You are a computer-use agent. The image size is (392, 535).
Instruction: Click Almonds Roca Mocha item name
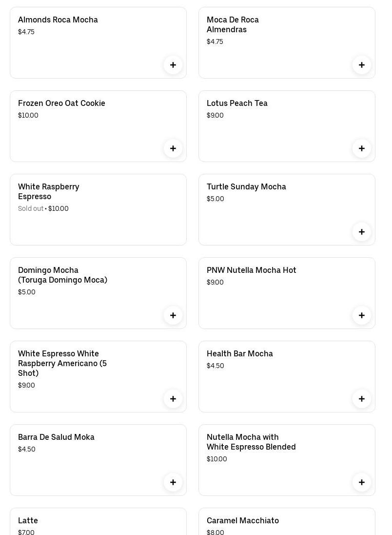tap(58, 20)
